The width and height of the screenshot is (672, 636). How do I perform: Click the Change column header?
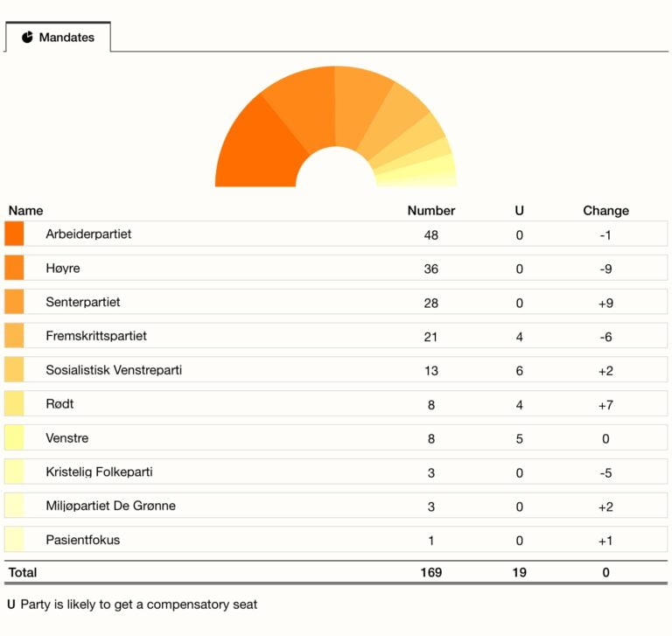point(606,211)
